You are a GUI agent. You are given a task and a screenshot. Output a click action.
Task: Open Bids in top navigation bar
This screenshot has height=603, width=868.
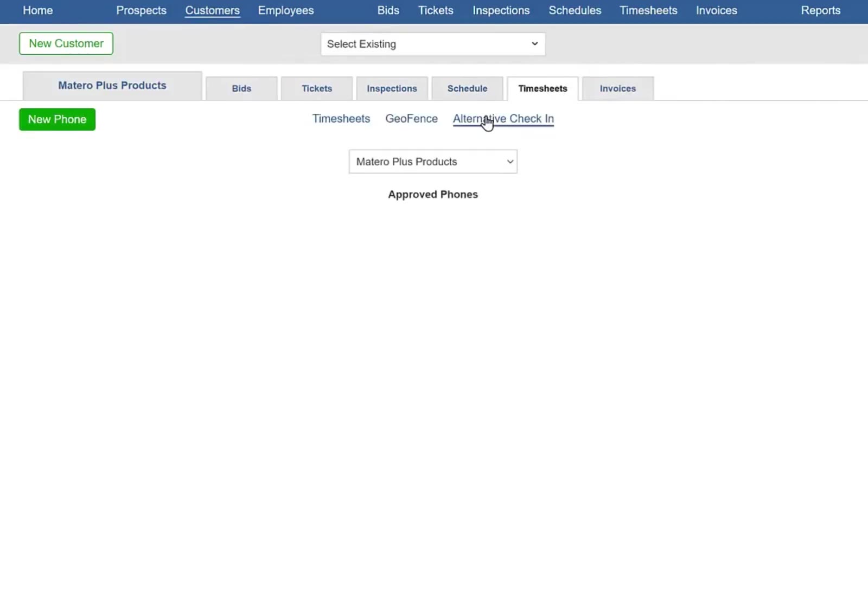coord(388,10)
